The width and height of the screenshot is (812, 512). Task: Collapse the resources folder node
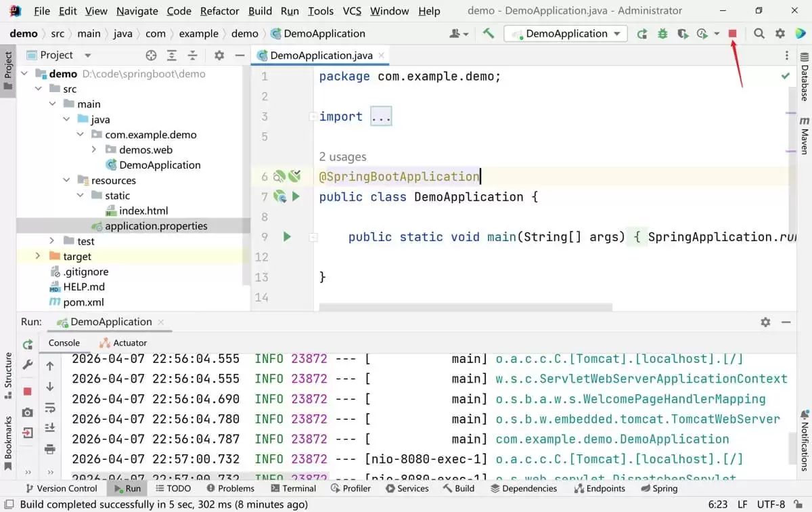pyautogui.click(x=66, y=180)
